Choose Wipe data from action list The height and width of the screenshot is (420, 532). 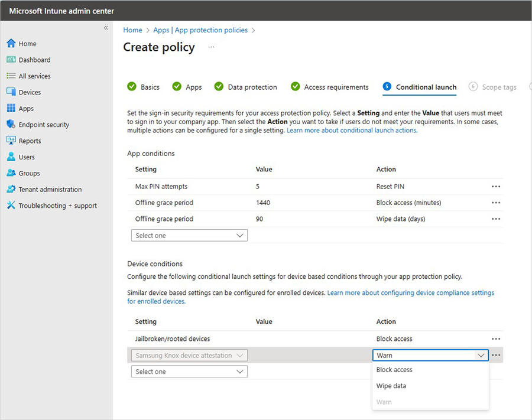click(x=430, y=386)
